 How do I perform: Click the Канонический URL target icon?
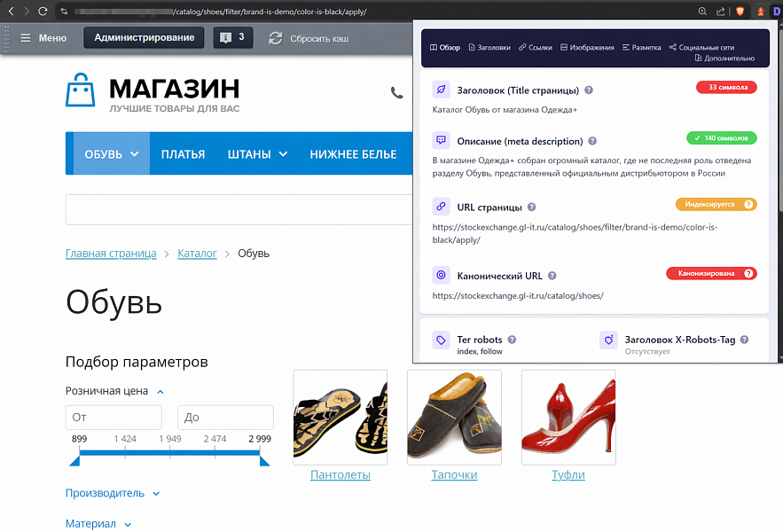[x=441, y=275]
